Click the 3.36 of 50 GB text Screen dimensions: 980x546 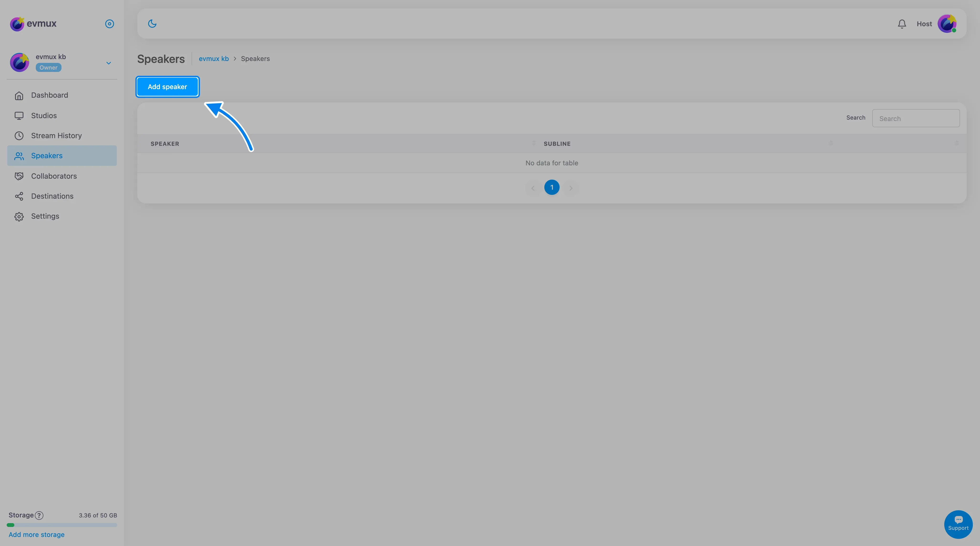pyautogui.click(x=98, y=515)
